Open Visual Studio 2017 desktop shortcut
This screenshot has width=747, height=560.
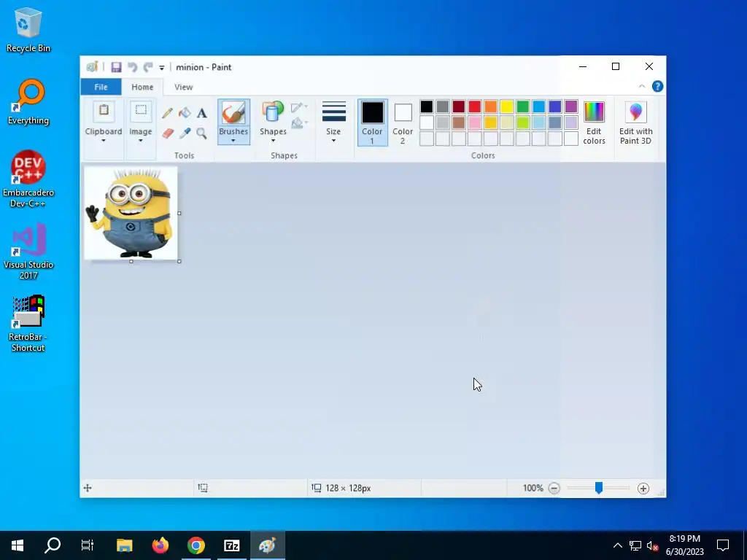[x=28, y=252]
